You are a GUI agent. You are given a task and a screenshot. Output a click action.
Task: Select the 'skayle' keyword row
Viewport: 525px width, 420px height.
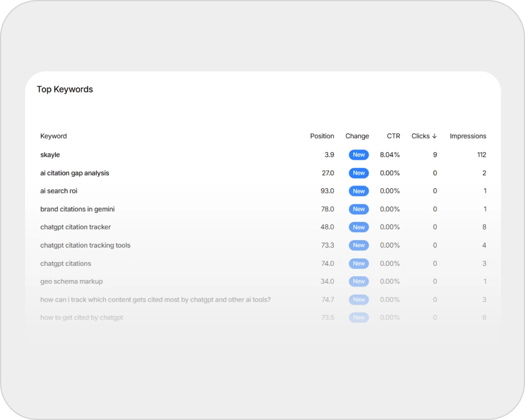coord(50,155)
